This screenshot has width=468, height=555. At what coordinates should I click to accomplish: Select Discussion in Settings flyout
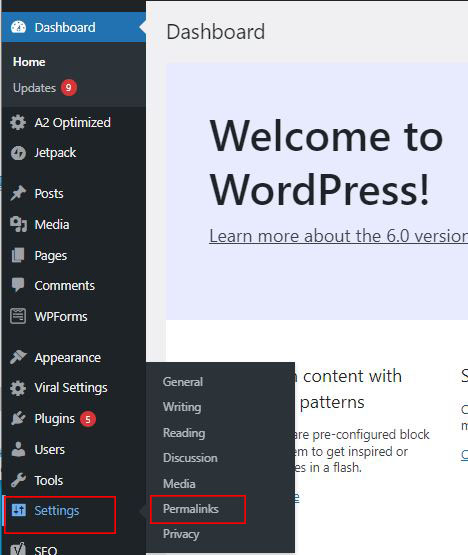tap(190, 458)
